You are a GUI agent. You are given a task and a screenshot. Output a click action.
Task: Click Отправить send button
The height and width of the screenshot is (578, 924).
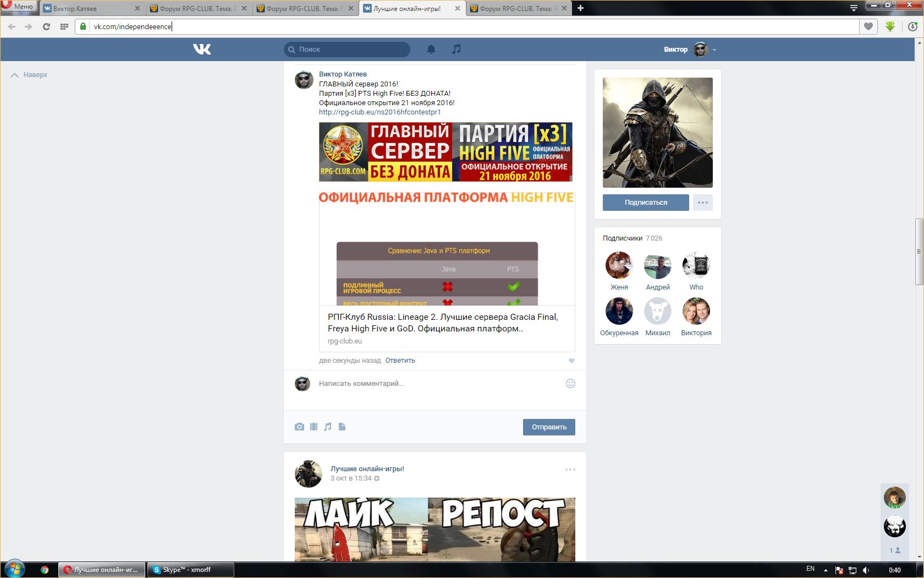[549, 427]
